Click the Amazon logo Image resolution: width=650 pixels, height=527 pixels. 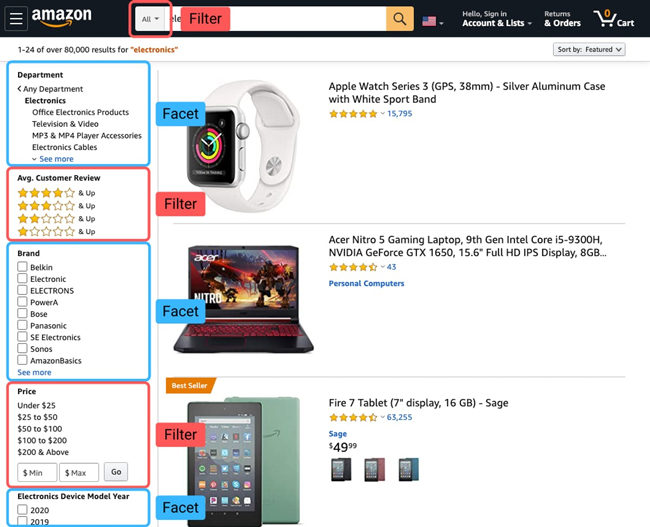point(62,17)
